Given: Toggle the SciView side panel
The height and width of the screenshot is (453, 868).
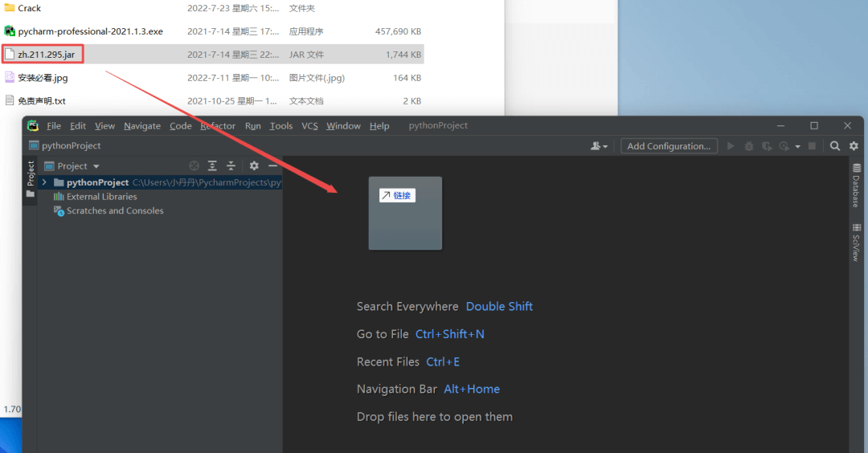Looking at the screenshot, I should [856, 242].
